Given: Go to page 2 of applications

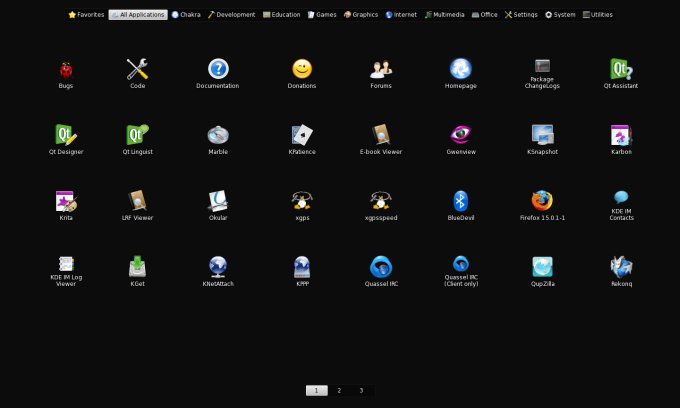Looking at the screenshot, I should [339, 390].
